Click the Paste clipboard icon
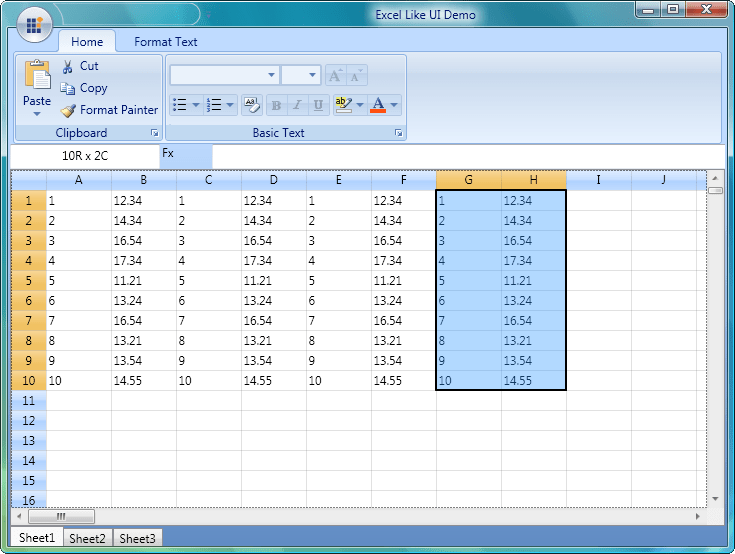The image size is (735, 554). click(x=37, y=78)
